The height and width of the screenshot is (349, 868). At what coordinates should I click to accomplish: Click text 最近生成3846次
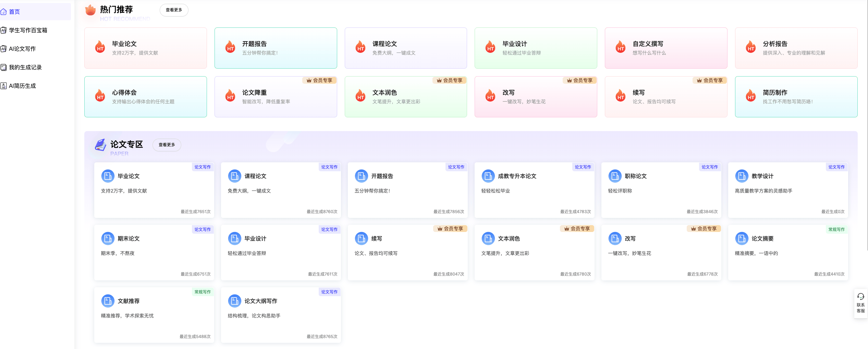tap(702, 212)
